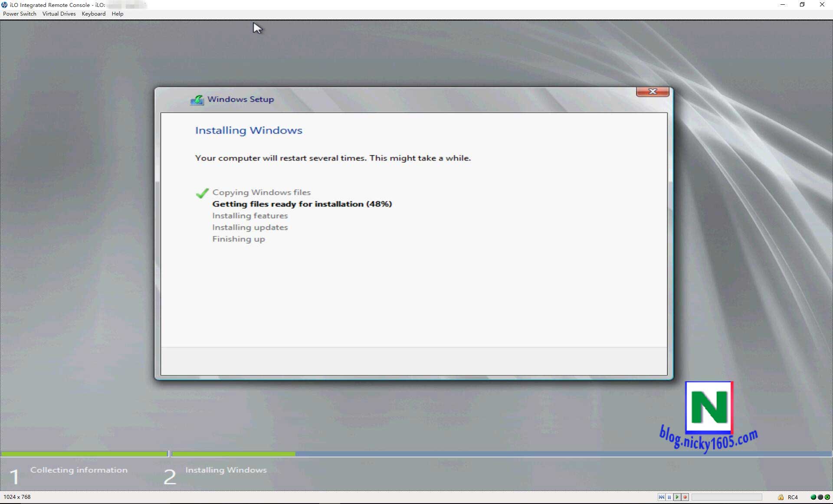Image resolution: width=833 pixels, height=504 pixels.
Task: Click the Installing Windows progress bar segment
Action: click(x=233, y=454)
